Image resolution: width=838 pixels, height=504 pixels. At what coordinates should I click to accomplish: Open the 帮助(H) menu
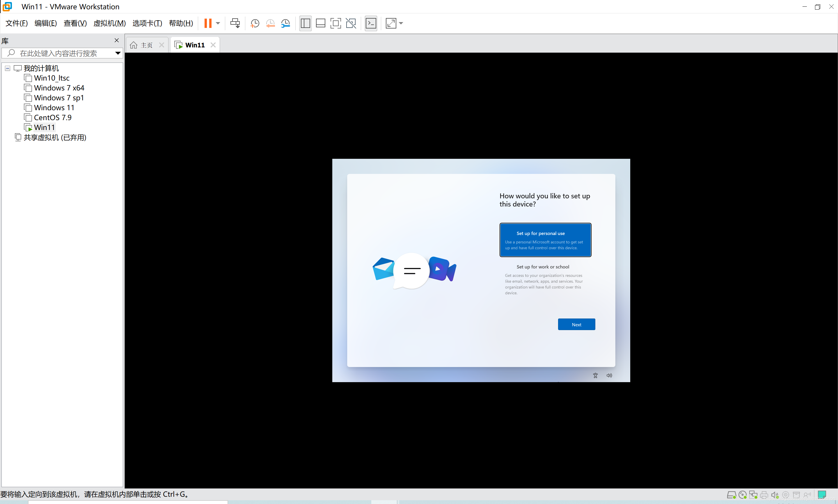(x=181, y=23)
